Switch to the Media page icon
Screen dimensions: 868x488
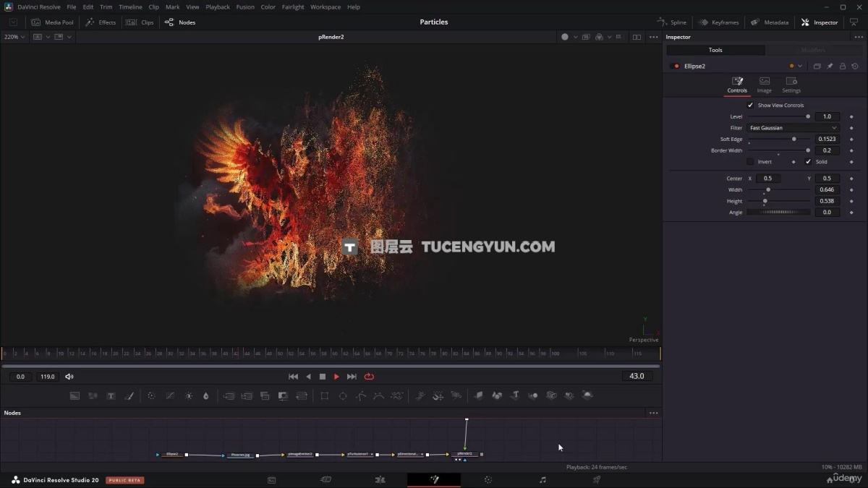pyautogui.click(x=271, y=479)
